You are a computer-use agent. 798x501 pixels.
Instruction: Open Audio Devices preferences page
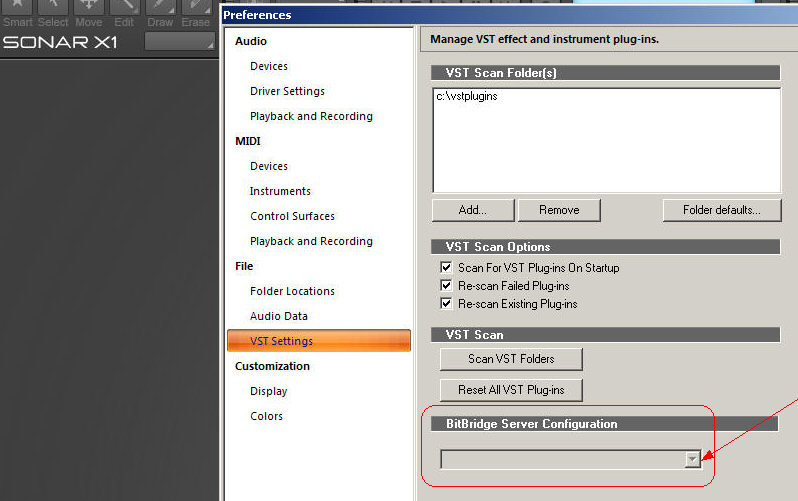(x=269, y=66)
